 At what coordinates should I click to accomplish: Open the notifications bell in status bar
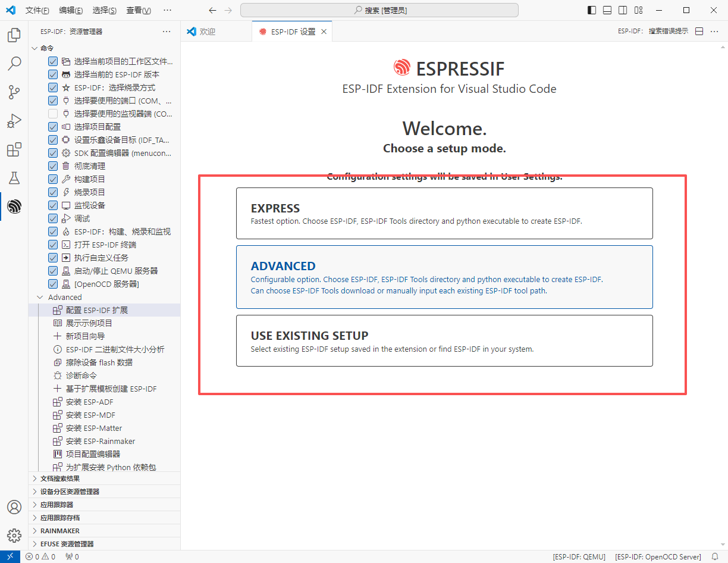(x=715, y=557)
